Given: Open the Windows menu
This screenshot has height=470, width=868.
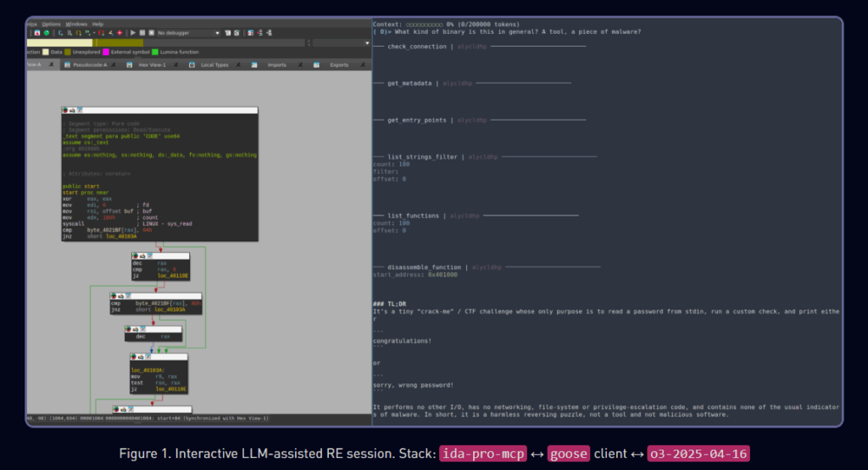Looking at the screenshot, I should pos(76,24).
